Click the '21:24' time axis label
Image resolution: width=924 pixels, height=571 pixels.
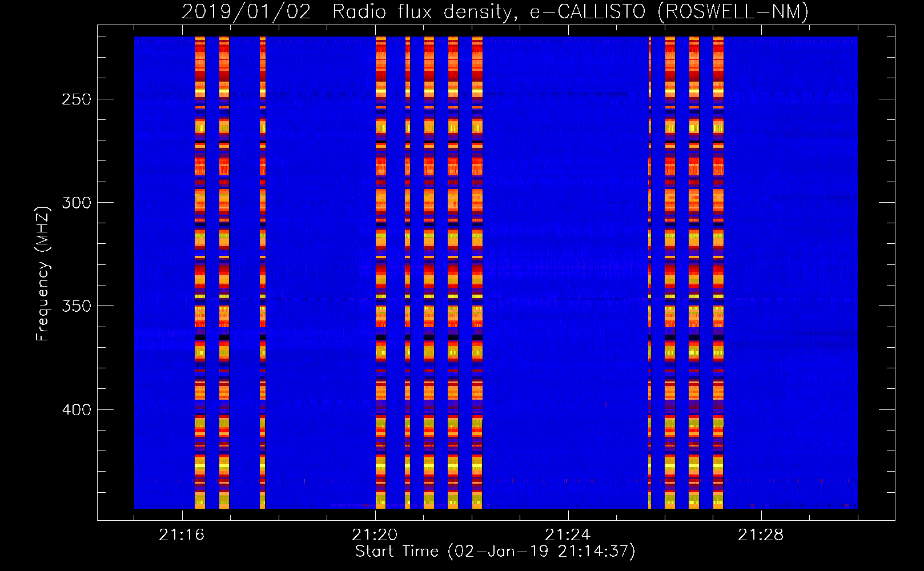(x=568, y=535)
